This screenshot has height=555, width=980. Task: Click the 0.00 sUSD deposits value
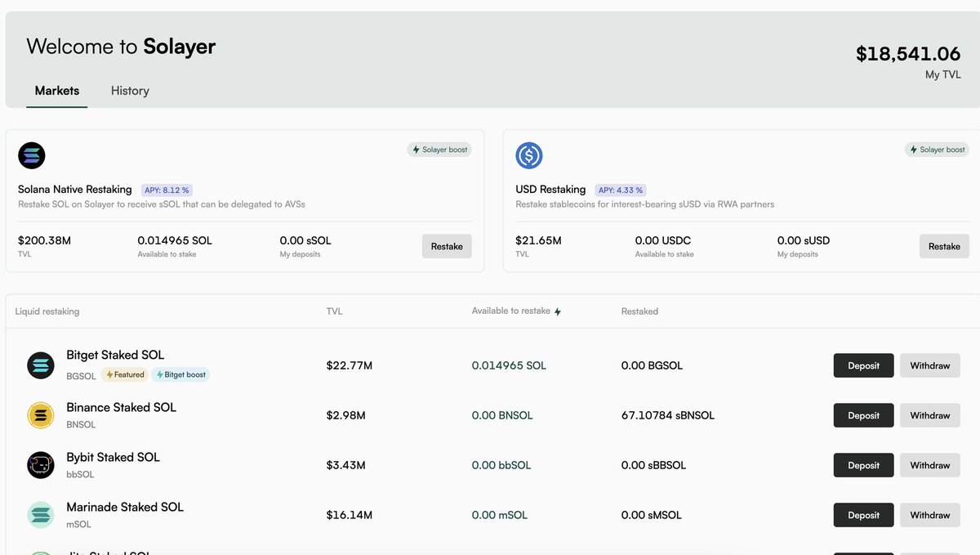pos(804,240)
